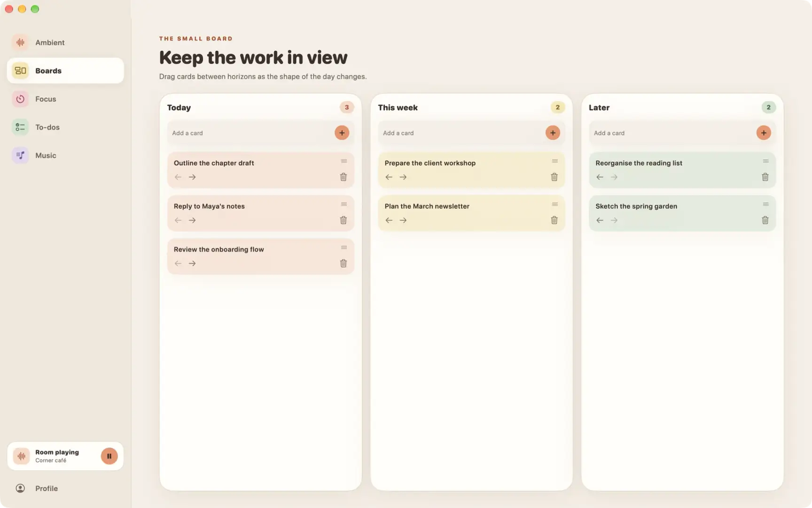Add a card to Later column
Screen dimensions: 812x508
click(x=764, y=133)
